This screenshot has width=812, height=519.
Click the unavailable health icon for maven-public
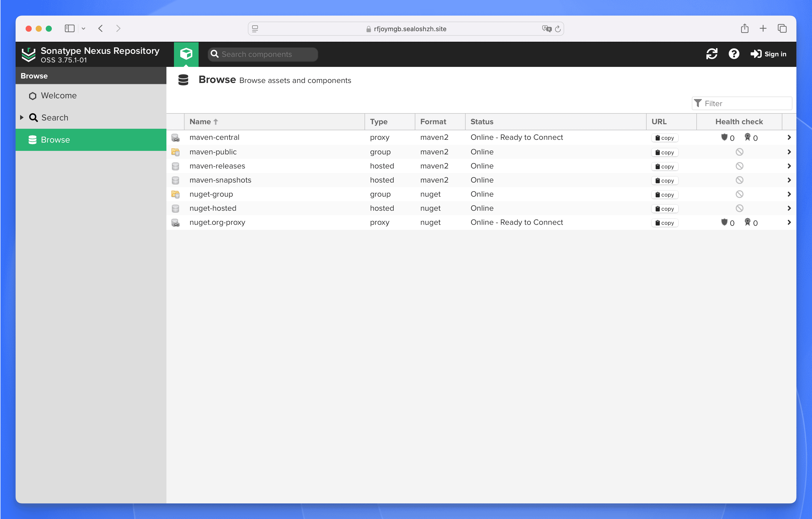point(739,152)
